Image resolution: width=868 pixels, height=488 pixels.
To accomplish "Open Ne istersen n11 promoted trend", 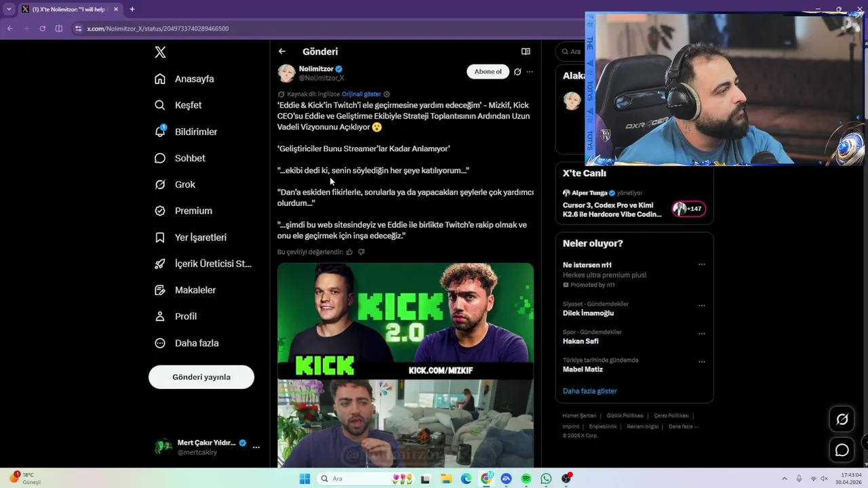I will (x=587, y=265).
